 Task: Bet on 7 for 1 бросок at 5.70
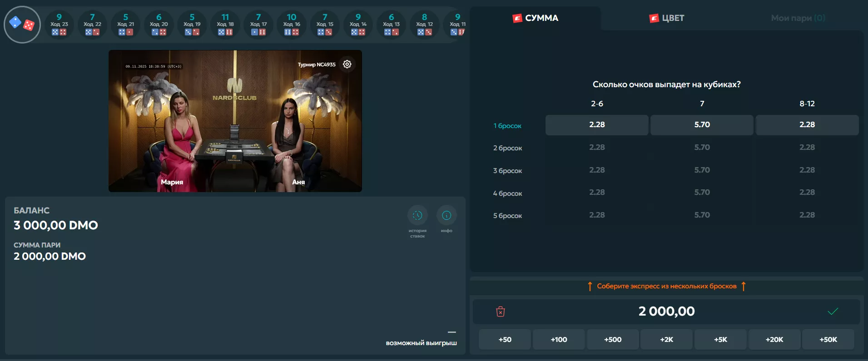tap(702, 125)
